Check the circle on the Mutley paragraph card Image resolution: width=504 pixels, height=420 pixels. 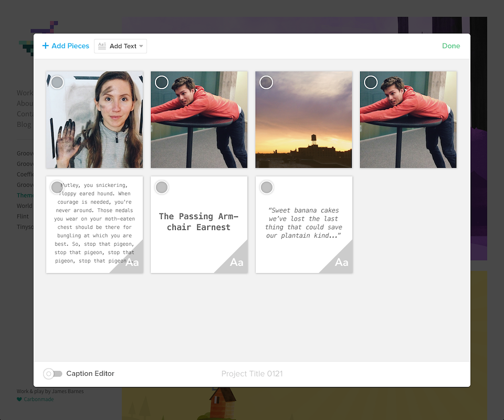(x=57, y=187)
